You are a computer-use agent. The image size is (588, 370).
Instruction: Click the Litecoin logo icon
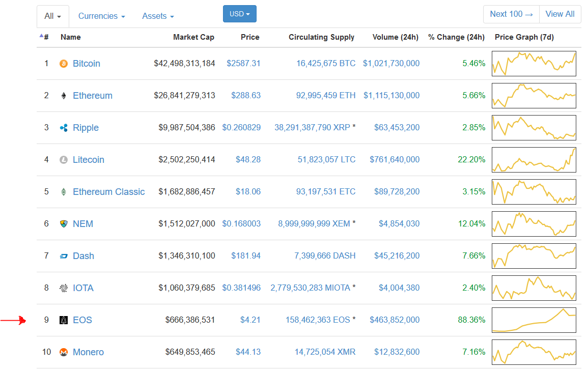pyautogui.click(x=64, y=160)
